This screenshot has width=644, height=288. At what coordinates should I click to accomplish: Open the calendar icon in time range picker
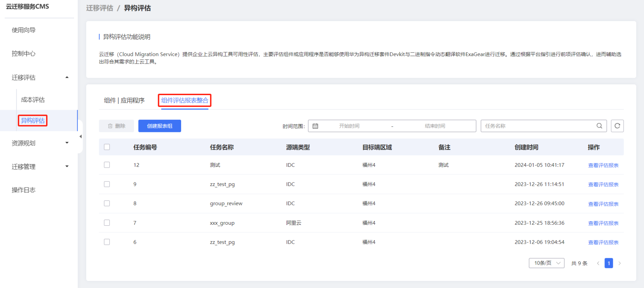(x=315, y=126)
